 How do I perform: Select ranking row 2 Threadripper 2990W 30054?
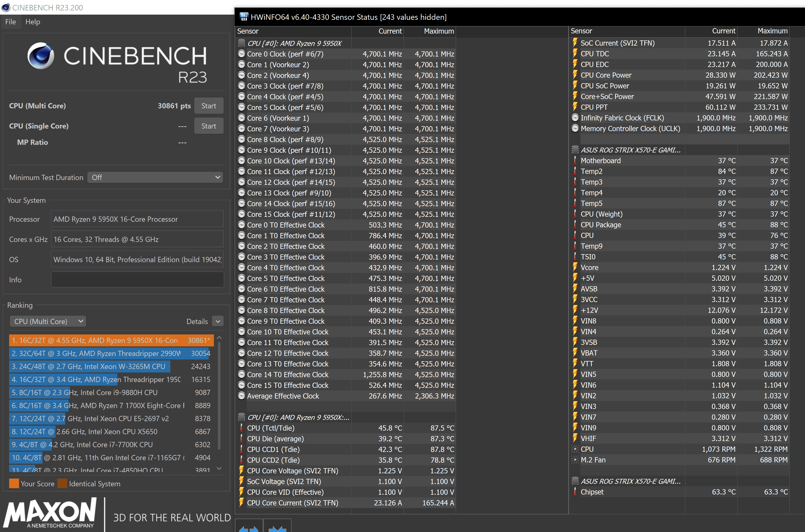pyautogui.click(x=111, y=353)
